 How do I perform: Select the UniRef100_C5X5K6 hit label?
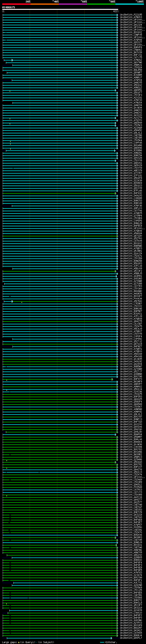pos(131,597)
